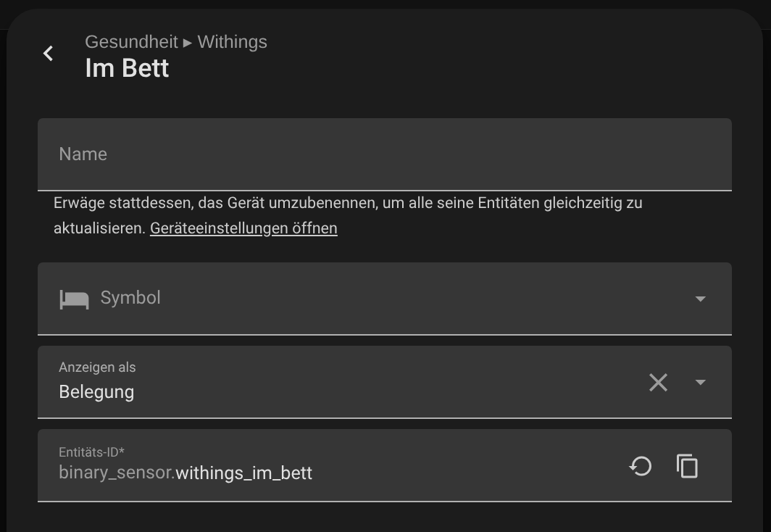
Task: Click the breadcrumb separator triangle
Action: click(188, 43)
